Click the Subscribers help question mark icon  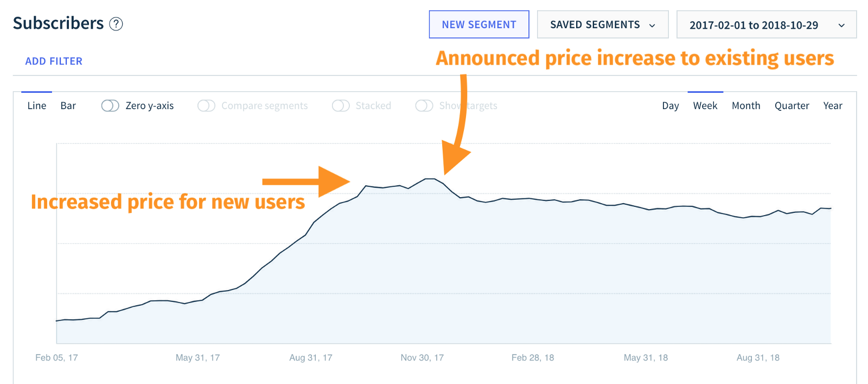pyautogui.click(x=116, y=24)
